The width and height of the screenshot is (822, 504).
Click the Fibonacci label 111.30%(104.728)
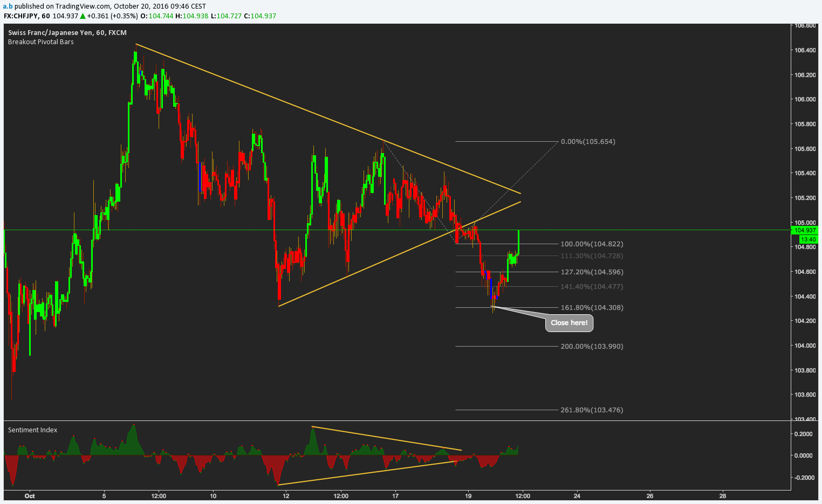coord(592,256)
